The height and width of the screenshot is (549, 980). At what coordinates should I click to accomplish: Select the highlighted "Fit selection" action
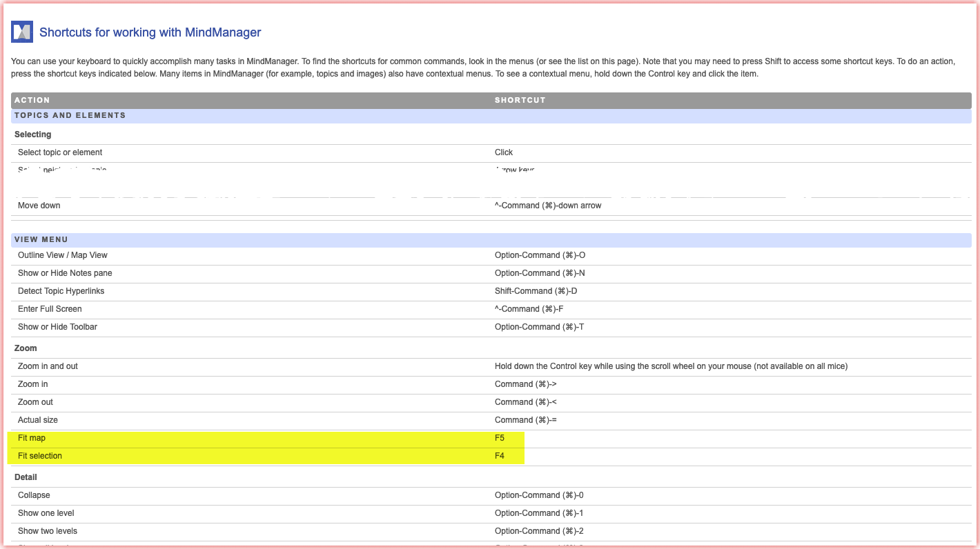(40, 456)
